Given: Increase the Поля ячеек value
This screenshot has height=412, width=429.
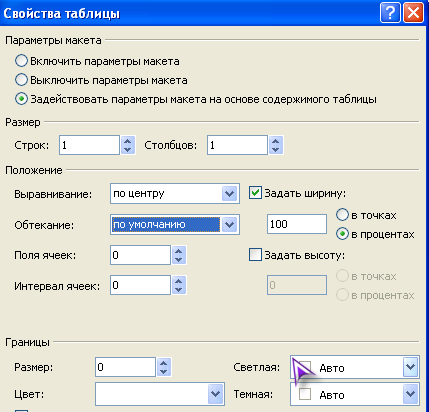Looking at the screenshot, I should tap(179, 251).
